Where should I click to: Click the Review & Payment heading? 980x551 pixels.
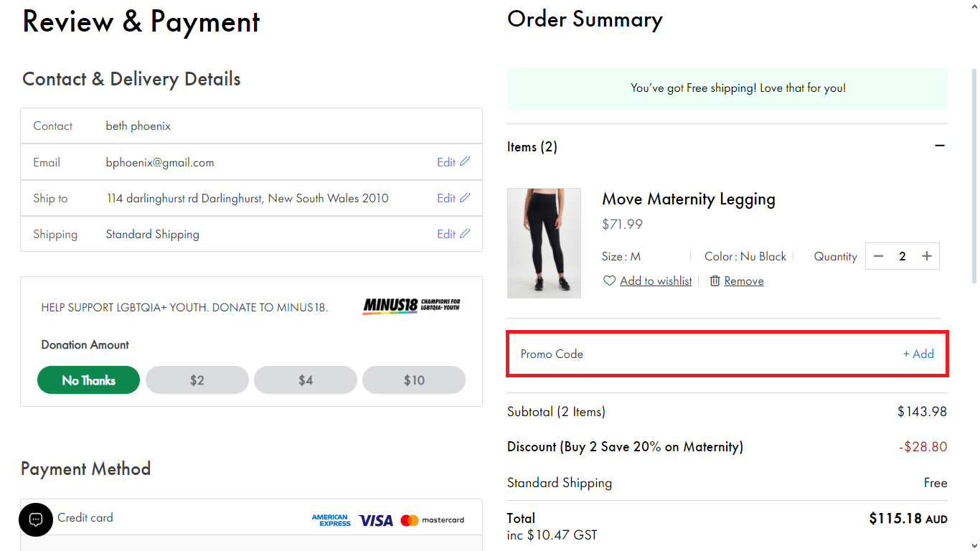pyautogui.click(x=141, y=22)
